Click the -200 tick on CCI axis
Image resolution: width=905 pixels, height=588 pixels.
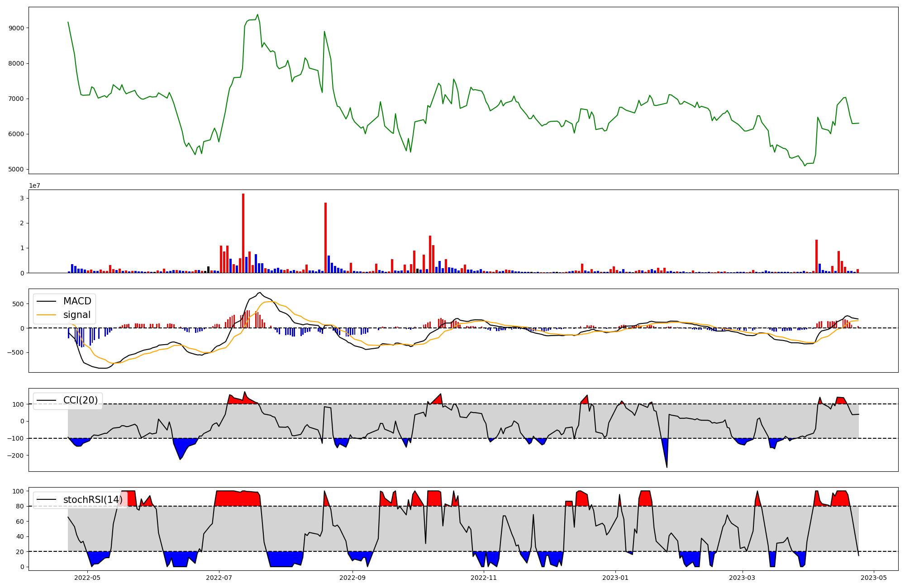(15, 455)
